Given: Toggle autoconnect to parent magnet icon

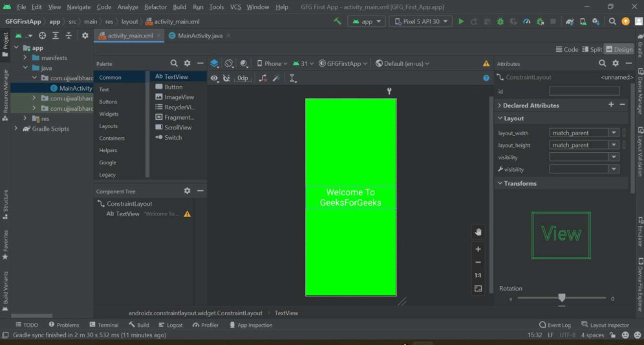Looking at the screenshot, I should [226, 78].
